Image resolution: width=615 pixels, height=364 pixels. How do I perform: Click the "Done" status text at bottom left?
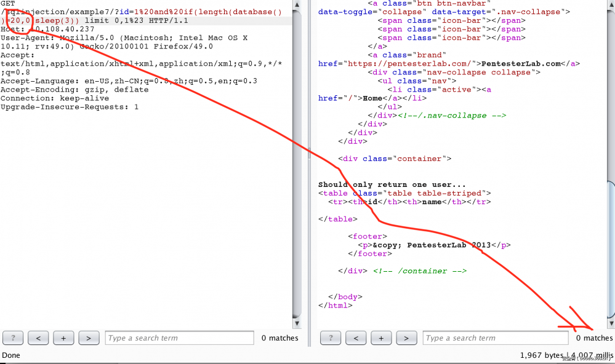(11, 355)
